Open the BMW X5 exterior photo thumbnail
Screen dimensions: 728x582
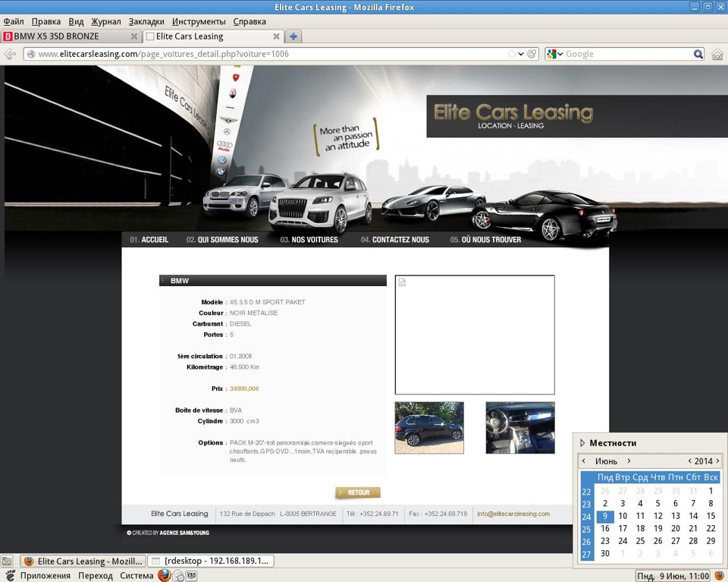428,427
